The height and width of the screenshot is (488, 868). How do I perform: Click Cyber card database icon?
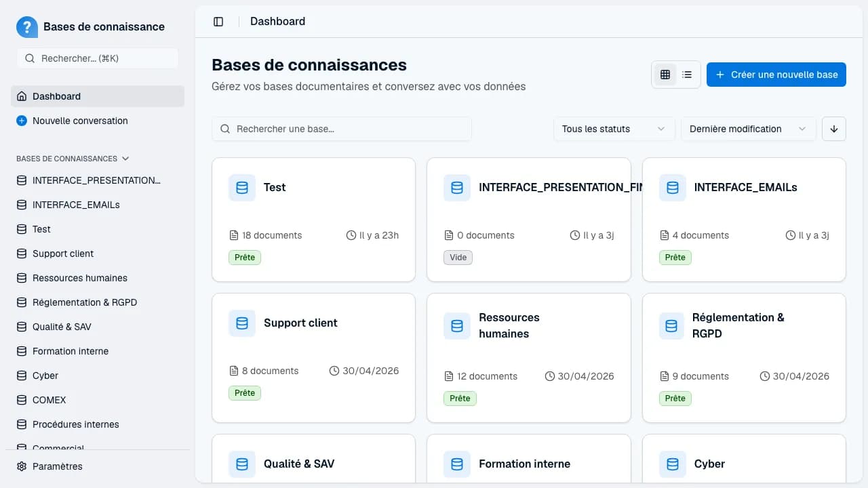[673, 464]
